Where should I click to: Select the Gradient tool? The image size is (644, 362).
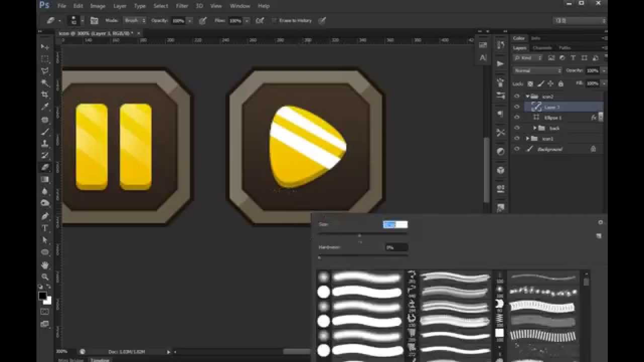click(x=45, y=179)
